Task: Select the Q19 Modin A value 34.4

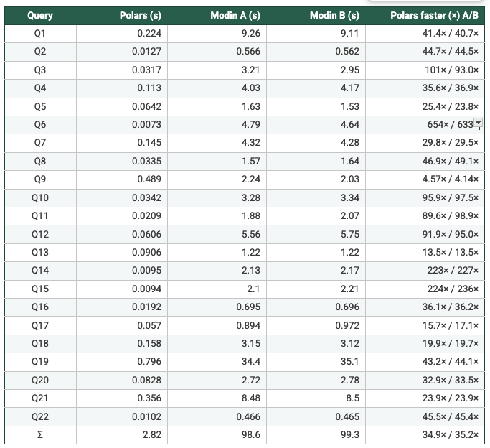Action: 217,362
